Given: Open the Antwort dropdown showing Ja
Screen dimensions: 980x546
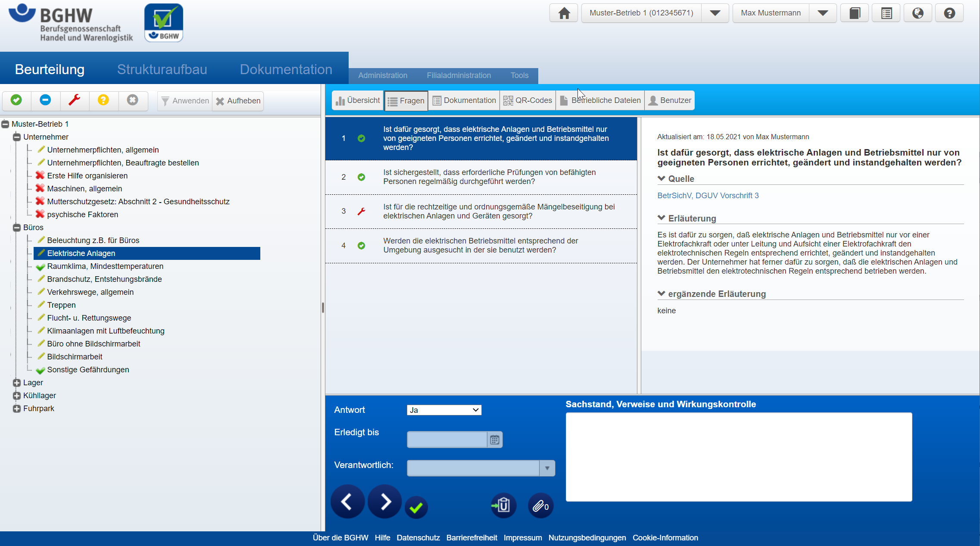Looking at the screenshot, I should click(x=444, y=410).
